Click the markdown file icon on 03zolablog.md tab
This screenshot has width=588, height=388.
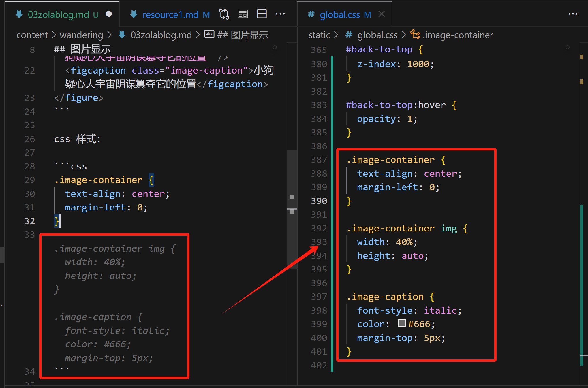pyautogui.click(x=19, y=14)
